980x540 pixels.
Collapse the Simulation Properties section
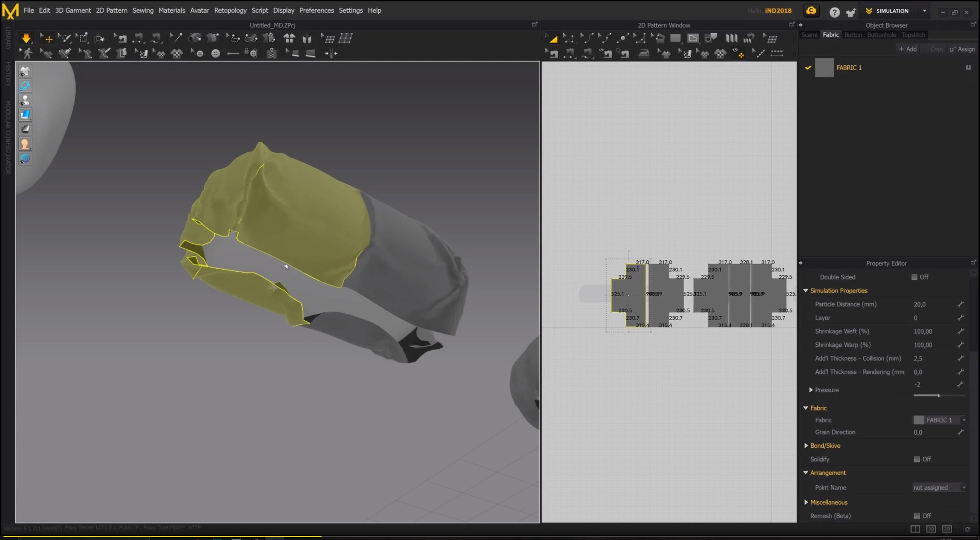(805, 291)
